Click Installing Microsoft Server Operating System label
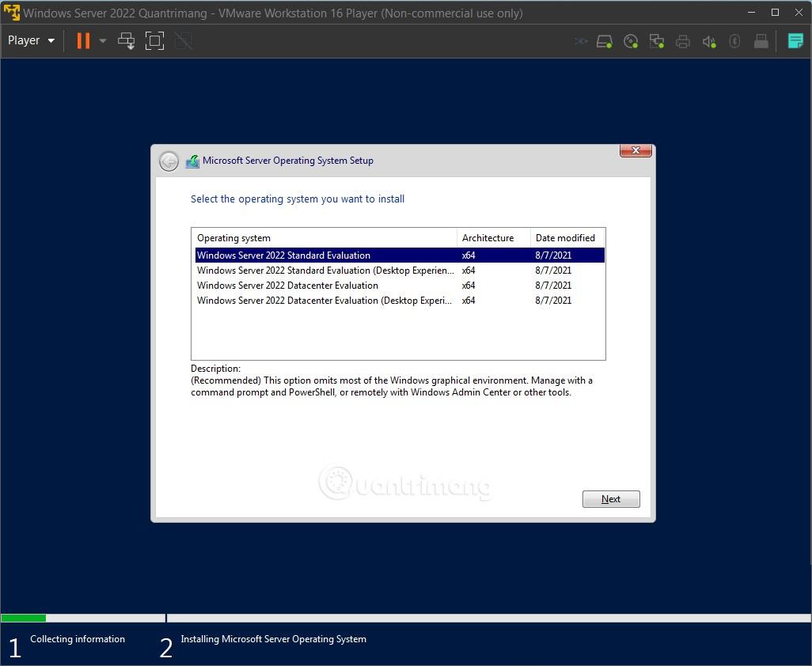This screenshot has width=812, height=666. pos(273,639)
